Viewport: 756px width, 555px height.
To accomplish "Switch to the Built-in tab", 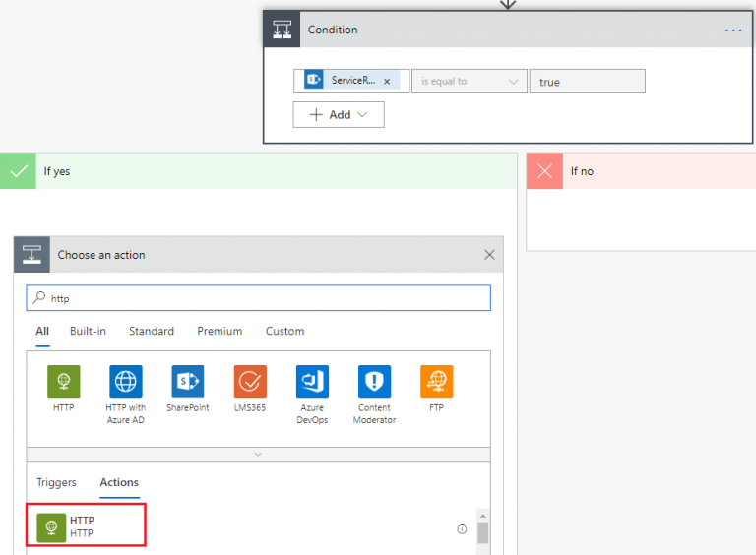I will click(88, 331).
